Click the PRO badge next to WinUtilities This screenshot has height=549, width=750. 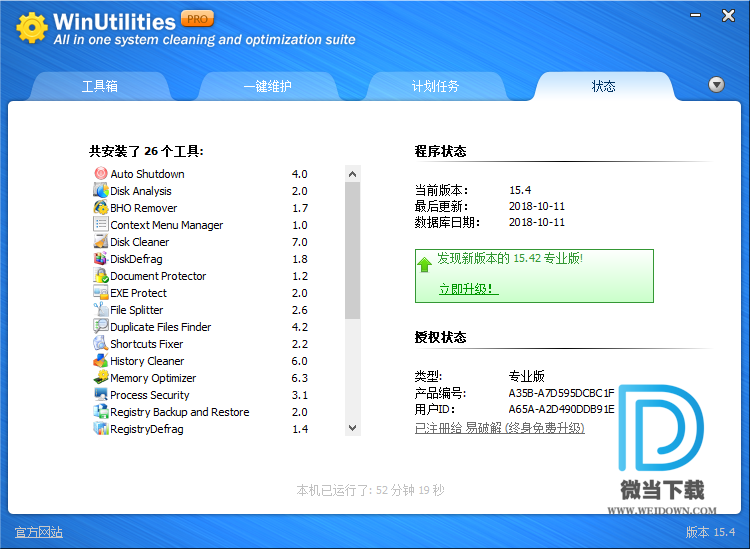pos(197,19)
